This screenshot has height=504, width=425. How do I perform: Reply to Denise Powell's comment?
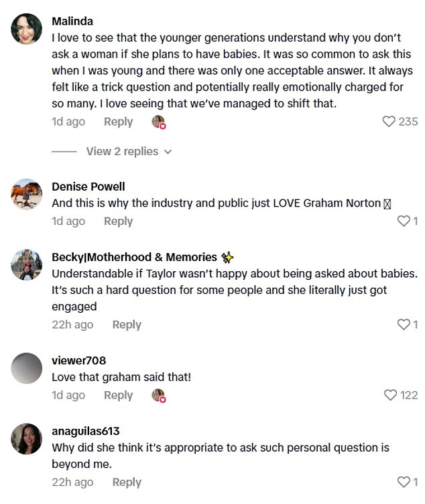(118, 221)
